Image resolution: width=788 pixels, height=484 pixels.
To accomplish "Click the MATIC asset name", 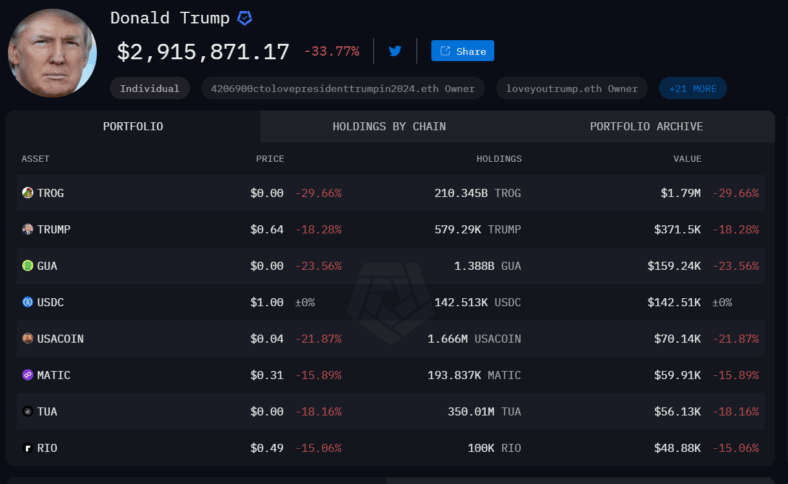I will pyautogui.click(x=54, y=375).
